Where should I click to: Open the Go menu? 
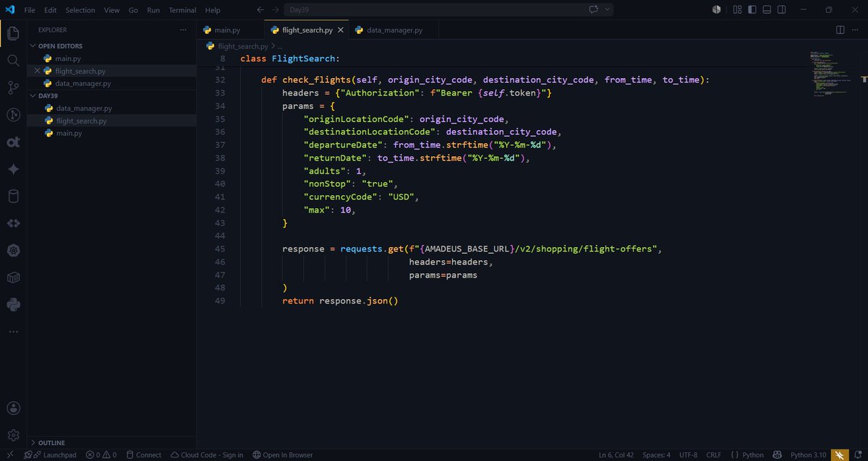pos(133,10)
